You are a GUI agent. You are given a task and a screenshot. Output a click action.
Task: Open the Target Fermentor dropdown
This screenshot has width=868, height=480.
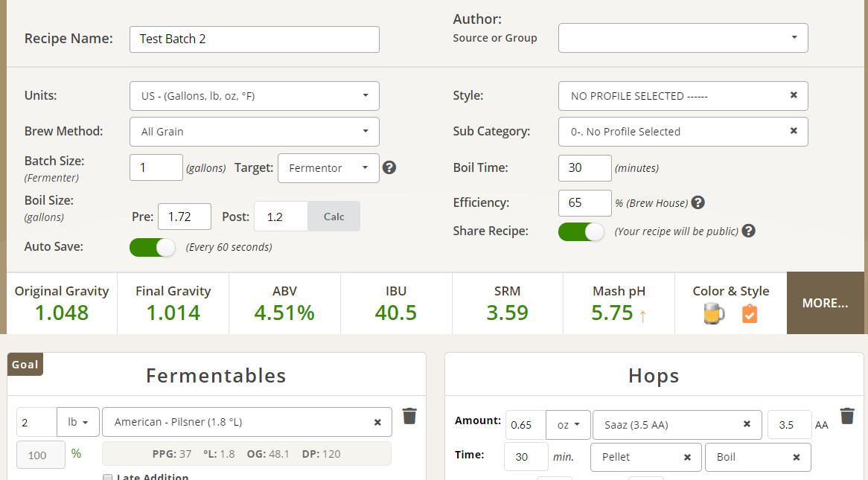[328, 168]
